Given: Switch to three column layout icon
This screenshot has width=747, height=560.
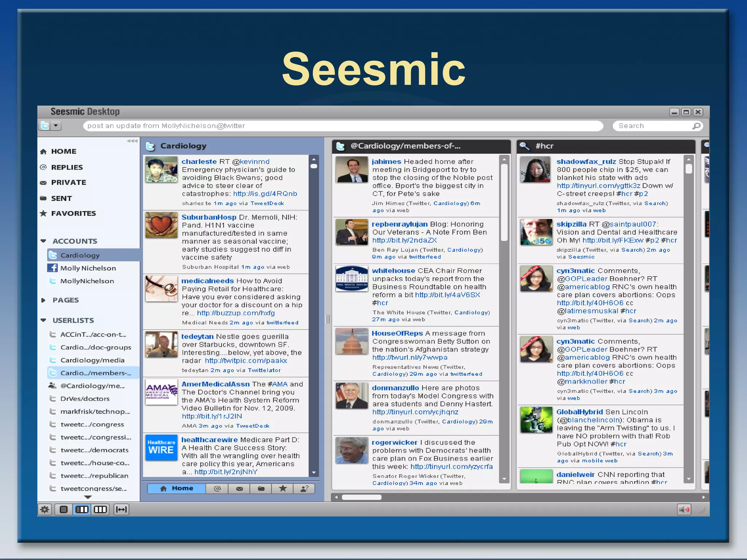Looking at the screenshot, I should click(100, 510).
